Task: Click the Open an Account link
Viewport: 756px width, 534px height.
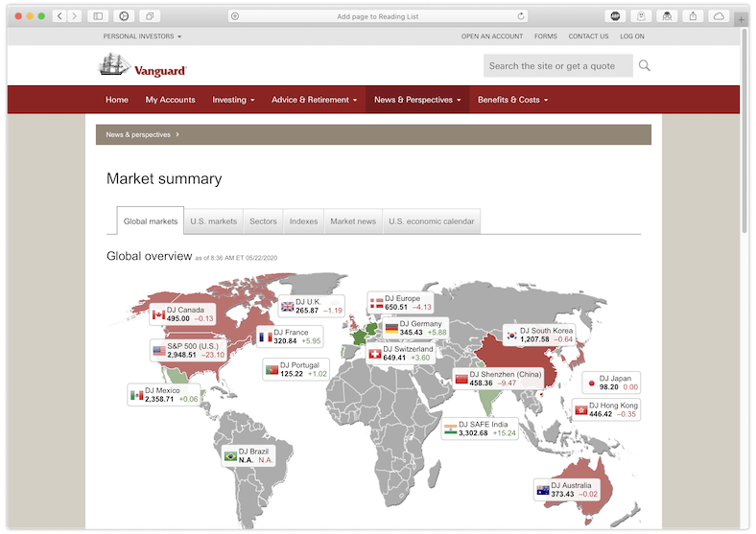Action: [492, 36]
